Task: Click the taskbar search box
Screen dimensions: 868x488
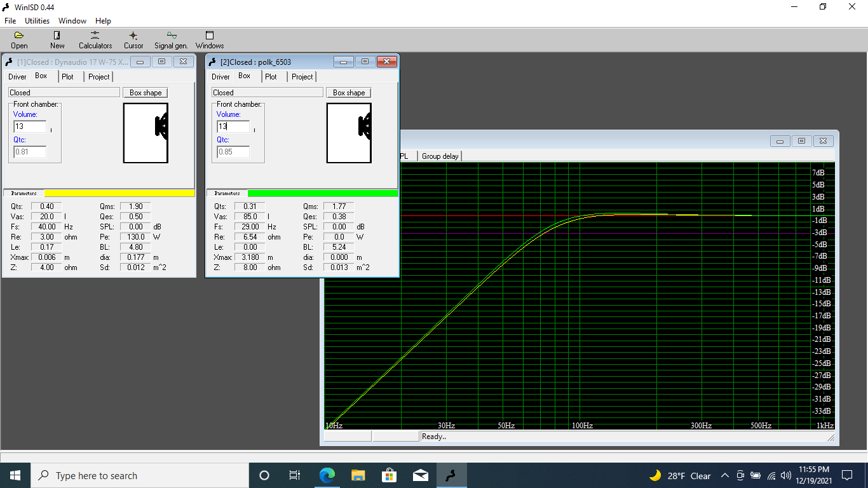Action: point(140,475)
